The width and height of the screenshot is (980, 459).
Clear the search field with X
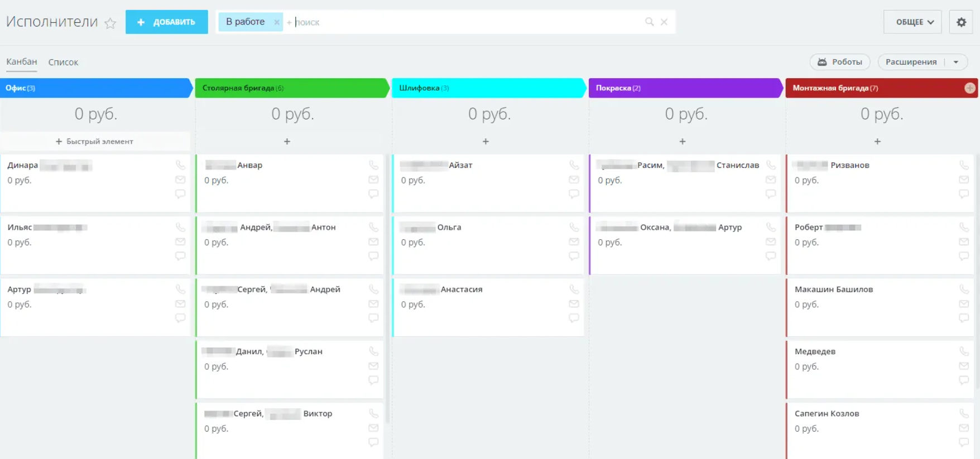pyautogui.click(x=664, y=22)
